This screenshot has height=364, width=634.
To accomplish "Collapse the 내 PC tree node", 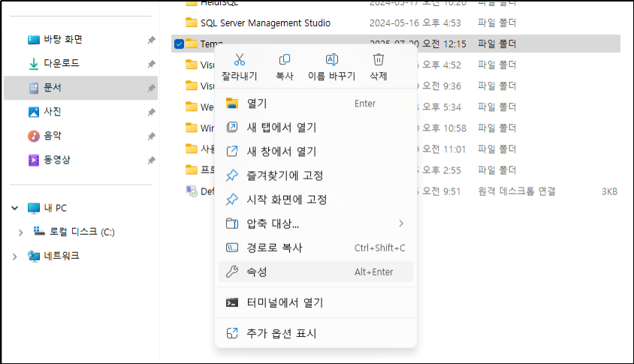I will click(x=15, y=208).
